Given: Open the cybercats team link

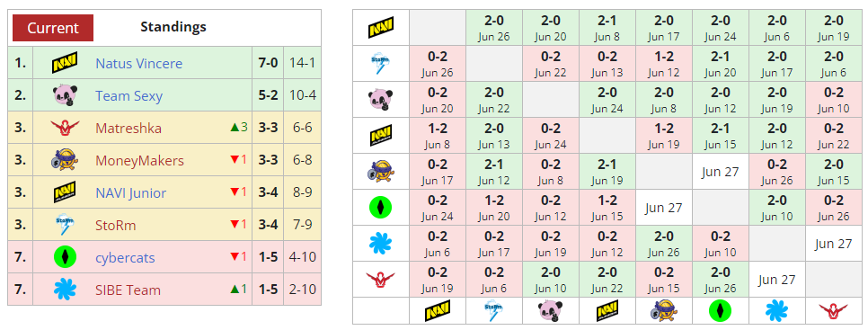Looking at the screenshot, I should (125, 258).
